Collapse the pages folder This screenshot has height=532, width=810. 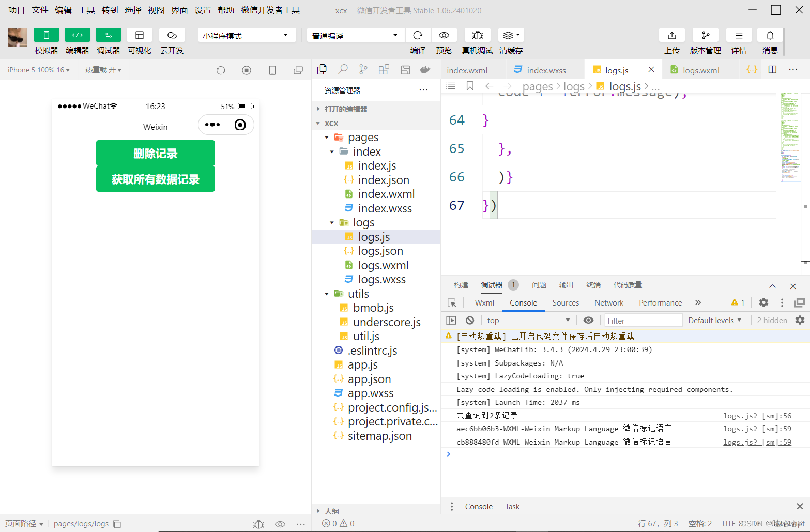coord(327,138)
